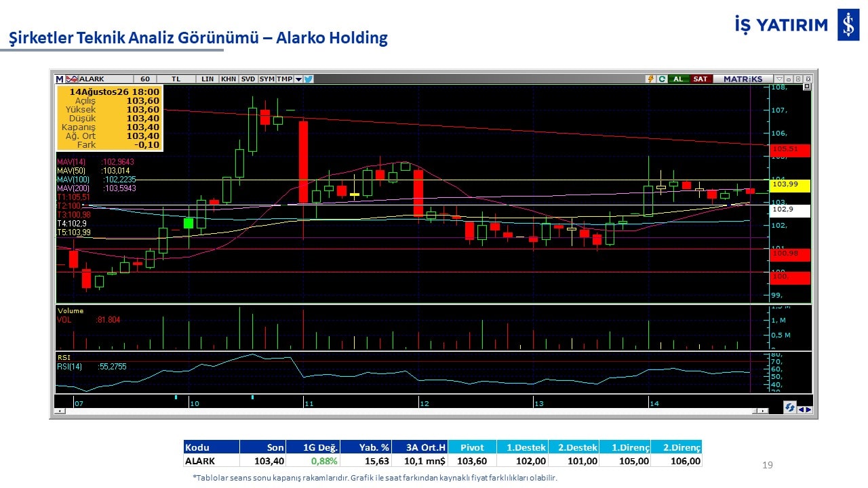Toggle the TMP option
The height and width of the screenshot is (488, 868).
pyautogui.click(x=284, y=79)
